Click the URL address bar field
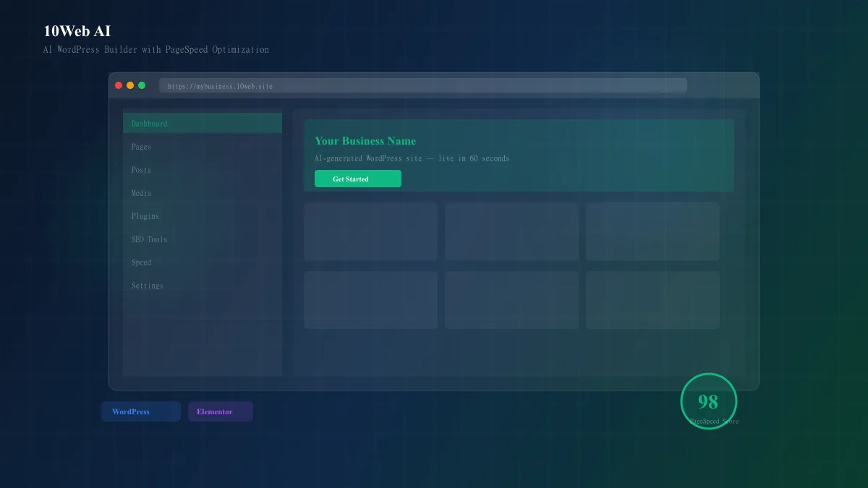This screenshot has height=488, width=868. (423, 86)
